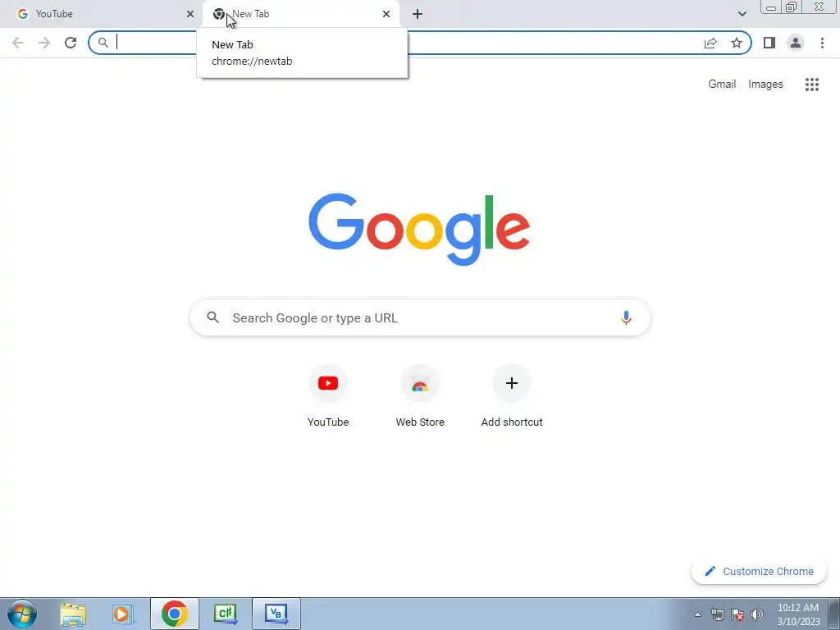
Task: Click the magnifier icon in search box
Action: point(212,317)
